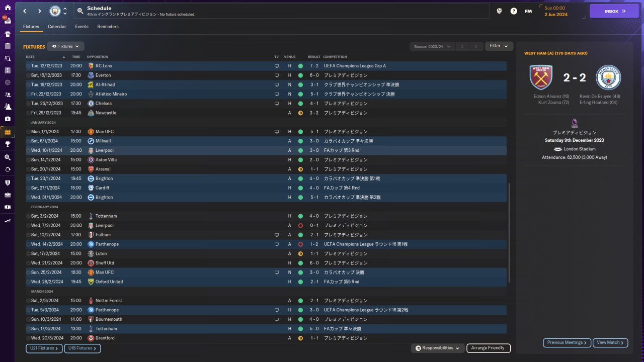Open the purple Inbox button

(614, 11)
